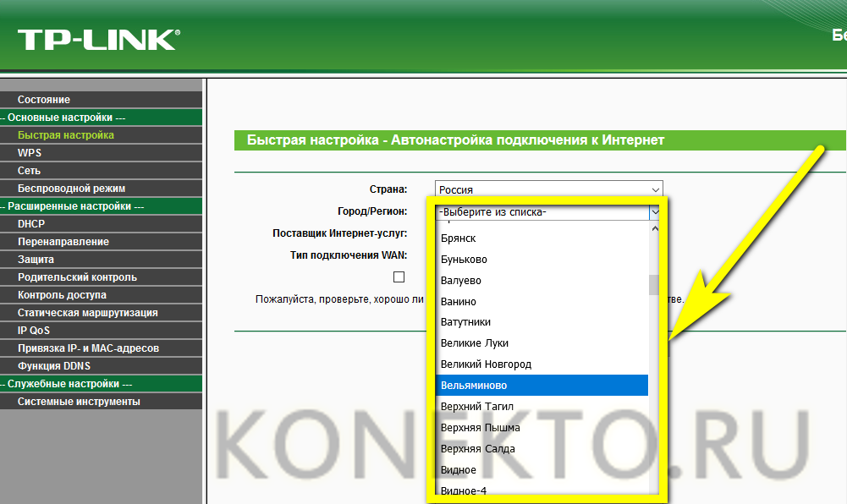Choose Верхняя Пышма from the list
The height and width of the screenshot is (504, 847).
click(542, 427)
